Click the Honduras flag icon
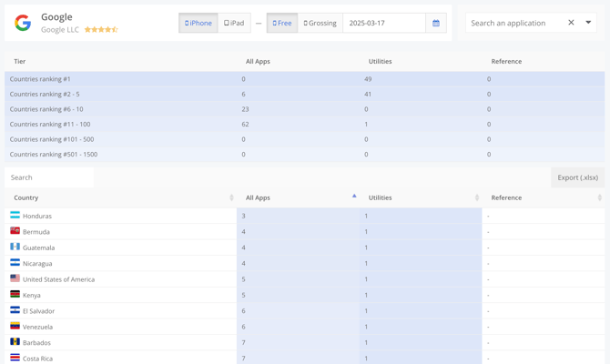610x364 pixels. tap(15, 216)
